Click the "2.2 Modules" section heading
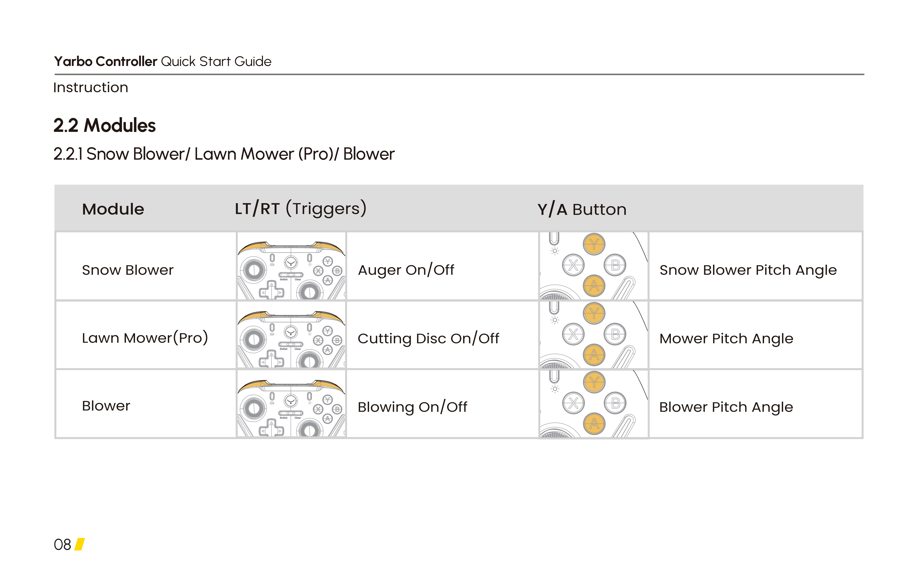This screenshot has height=588, width=921. coord(104,125)
